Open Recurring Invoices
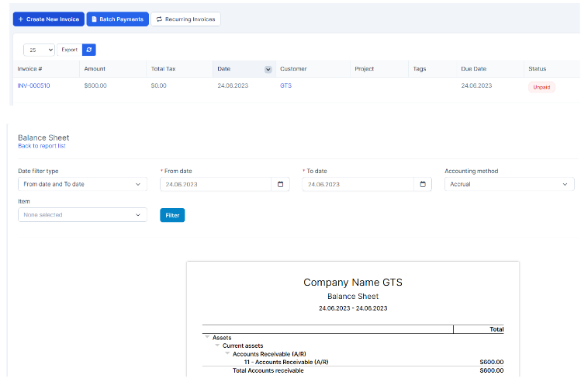Viewport: 588px width, 382px height. pos(185,19)
